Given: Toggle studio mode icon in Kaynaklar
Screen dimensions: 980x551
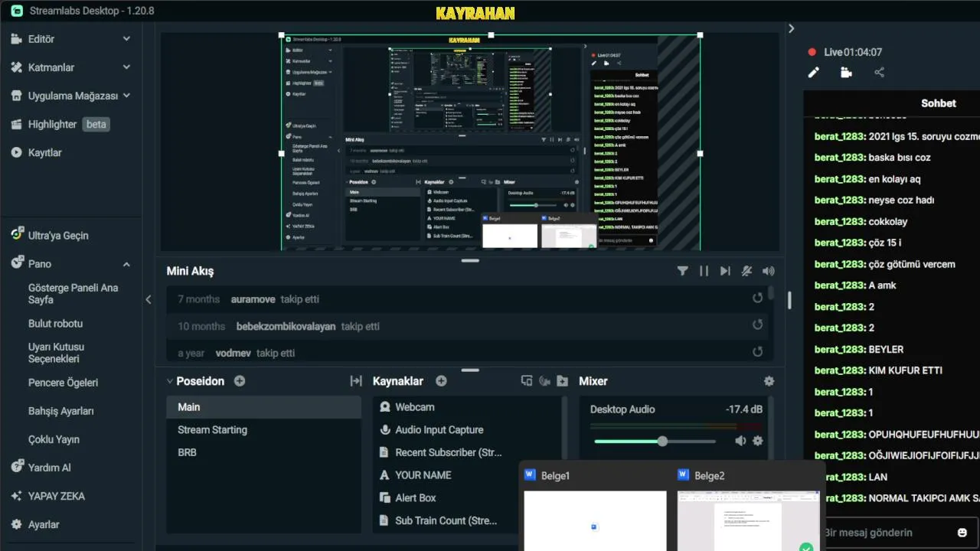Looking at the screenshot, I should [x=527, y=381].
